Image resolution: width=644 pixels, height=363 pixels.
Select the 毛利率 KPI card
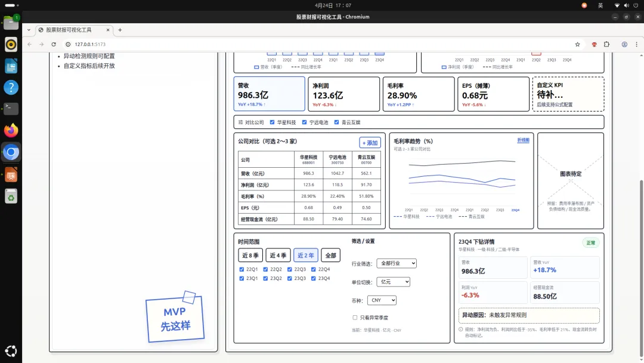(419, 94)
